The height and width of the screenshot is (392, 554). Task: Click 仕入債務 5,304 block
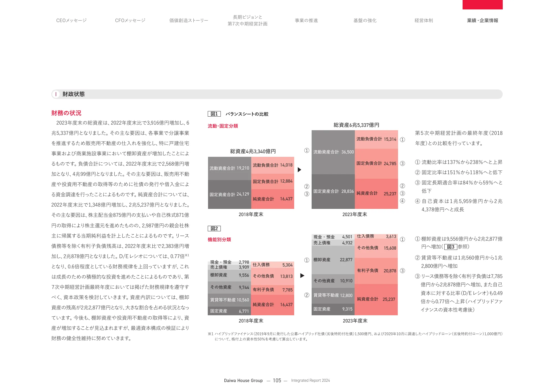(273, 265)
